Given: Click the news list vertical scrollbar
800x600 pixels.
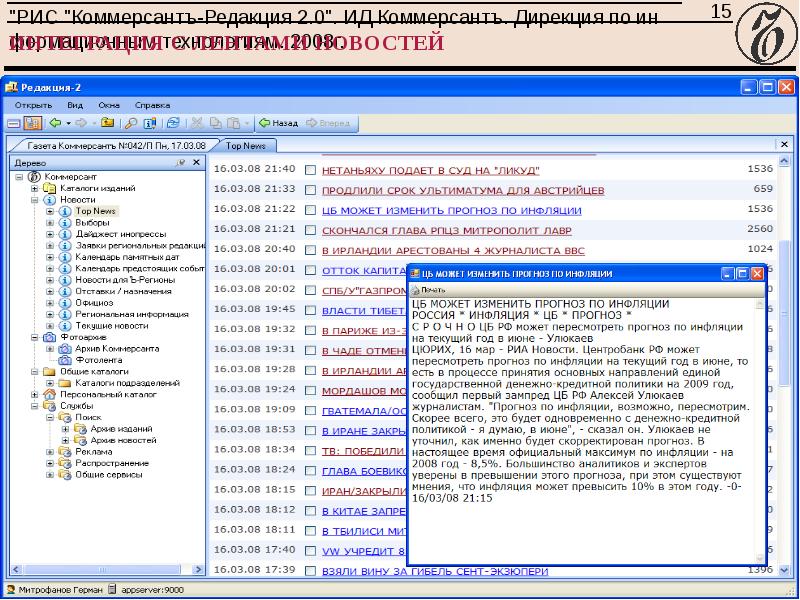Looking at the screenshot, I should coord(786,360).
